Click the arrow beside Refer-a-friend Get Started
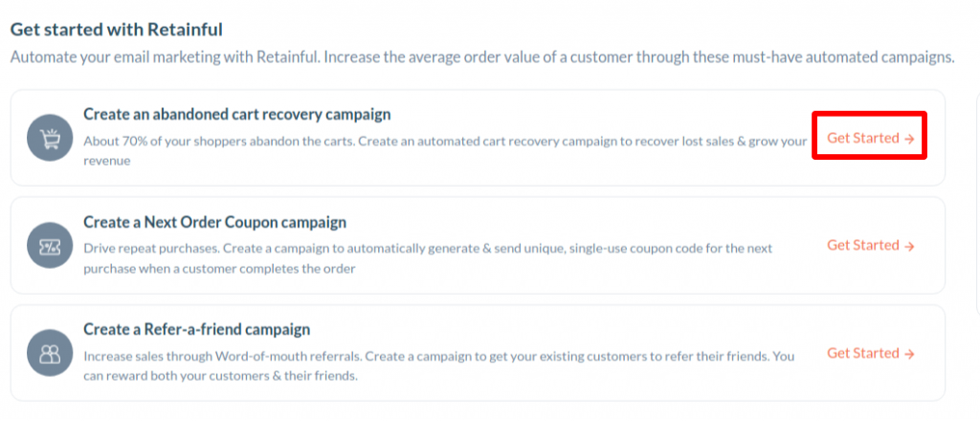980x422 pixels. (x=909, y=354)
